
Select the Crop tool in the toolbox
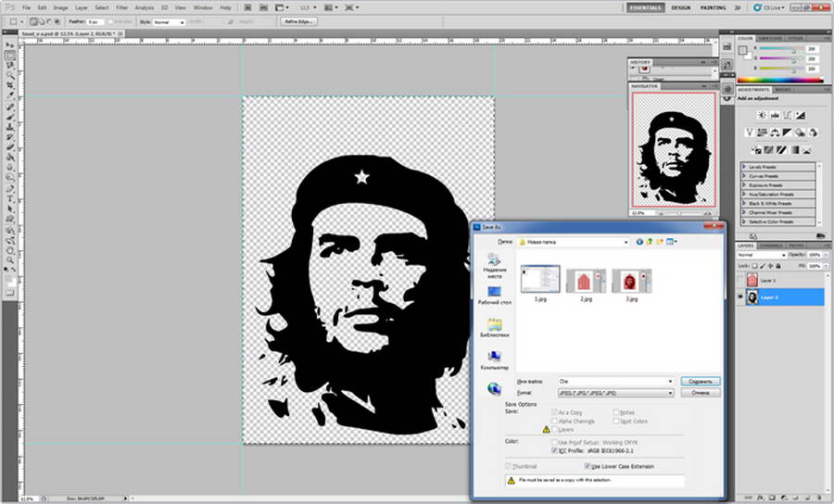pyautogui.click(x=10, y=85)
